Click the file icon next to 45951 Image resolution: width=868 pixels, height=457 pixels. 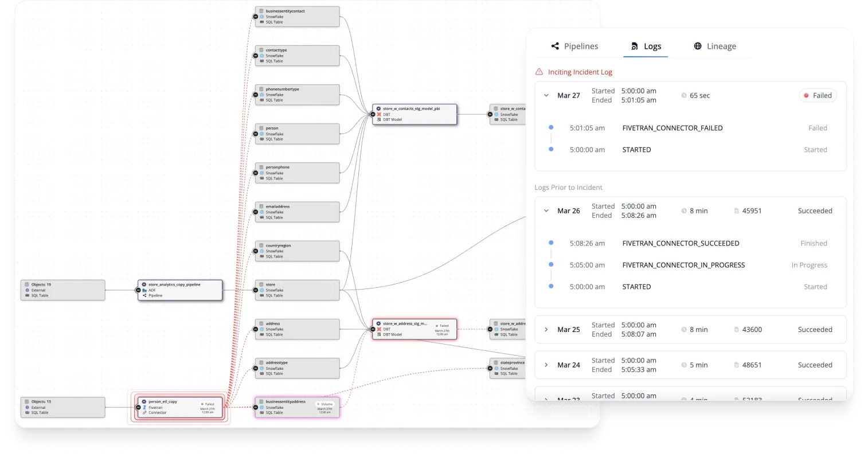(x=737, y=211)
